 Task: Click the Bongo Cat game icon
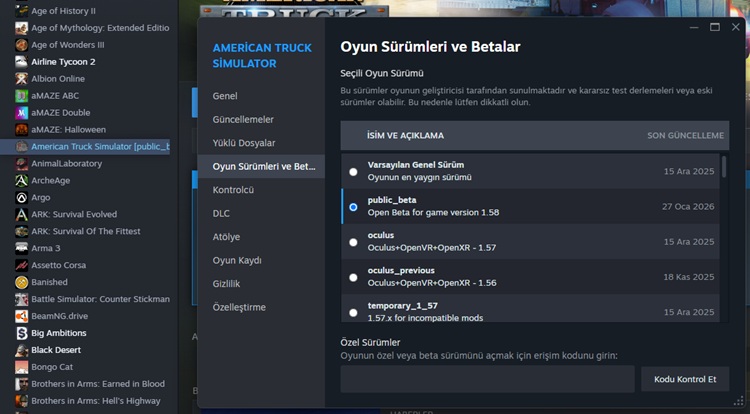pyautogui.click(x=21, y=367)
